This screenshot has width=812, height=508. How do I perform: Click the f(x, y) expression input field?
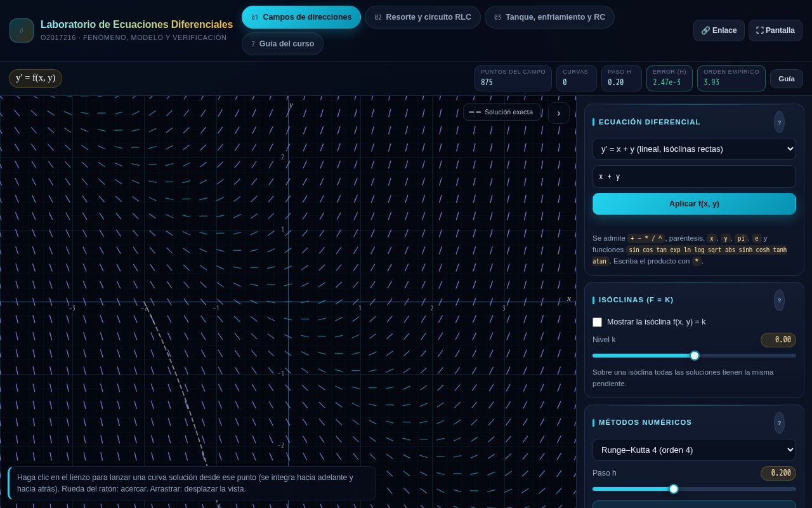click(694, 177)
